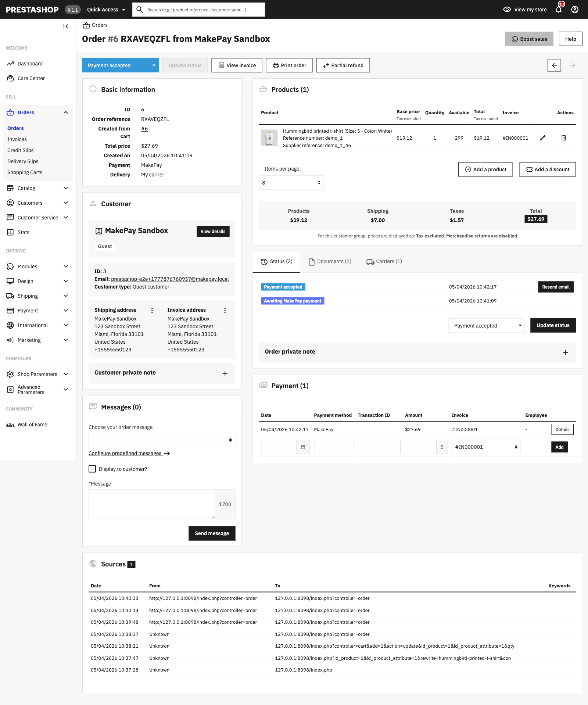
Task: Open Invoice address options menu
Action: [225, 311]
